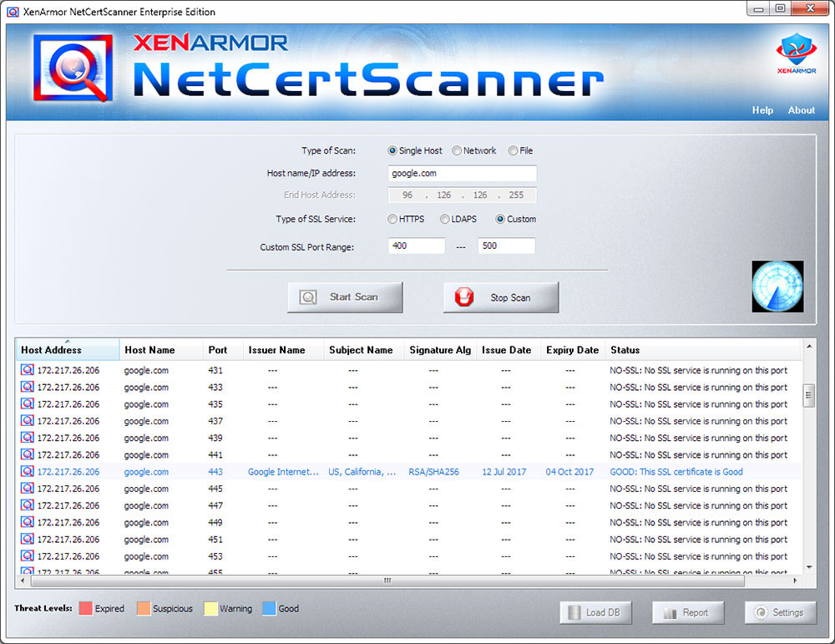Click the NetCertScanner magnifier logo
This screenshot has height=644, width=835.
(73, 68)
